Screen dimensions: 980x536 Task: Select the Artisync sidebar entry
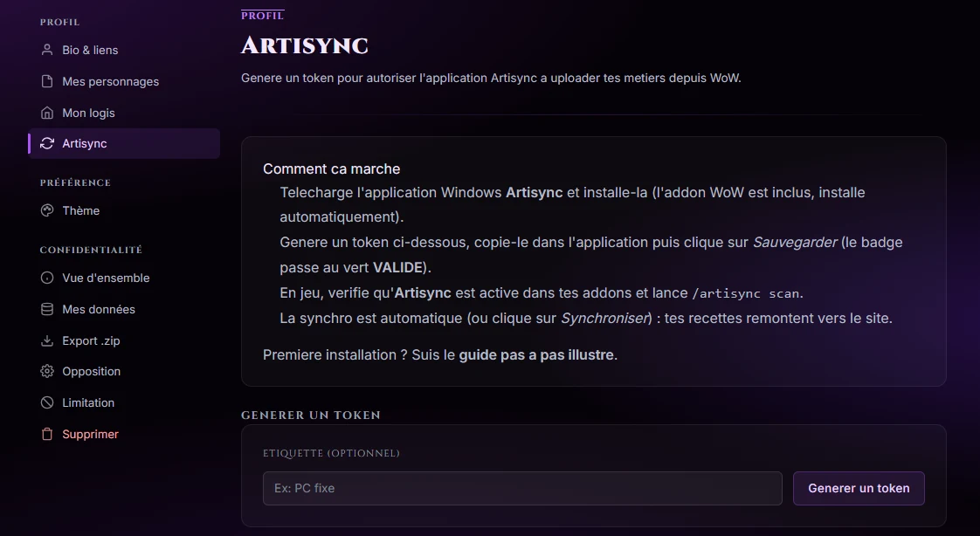(x=124, y=144)
